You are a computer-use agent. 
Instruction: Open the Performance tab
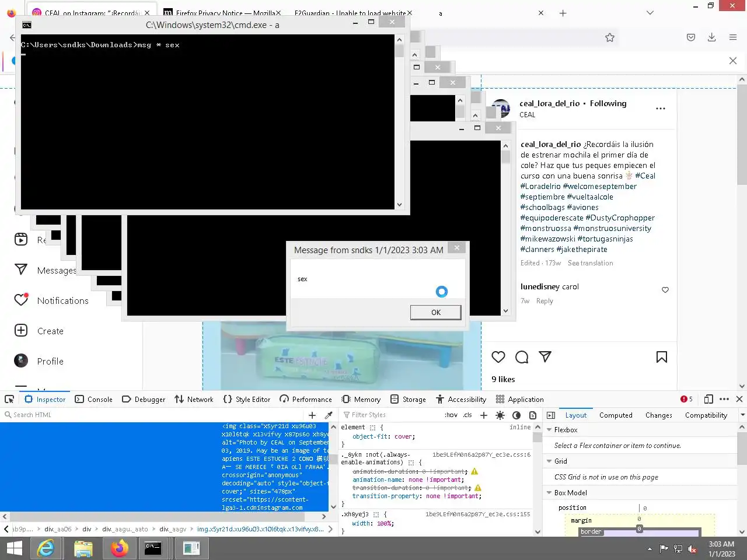306,400
